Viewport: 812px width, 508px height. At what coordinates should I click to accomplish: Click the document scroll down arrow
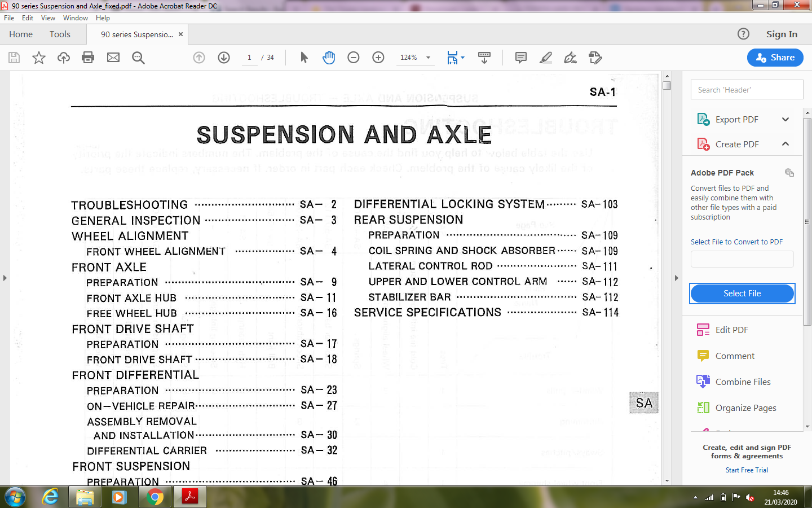point(667,480)
